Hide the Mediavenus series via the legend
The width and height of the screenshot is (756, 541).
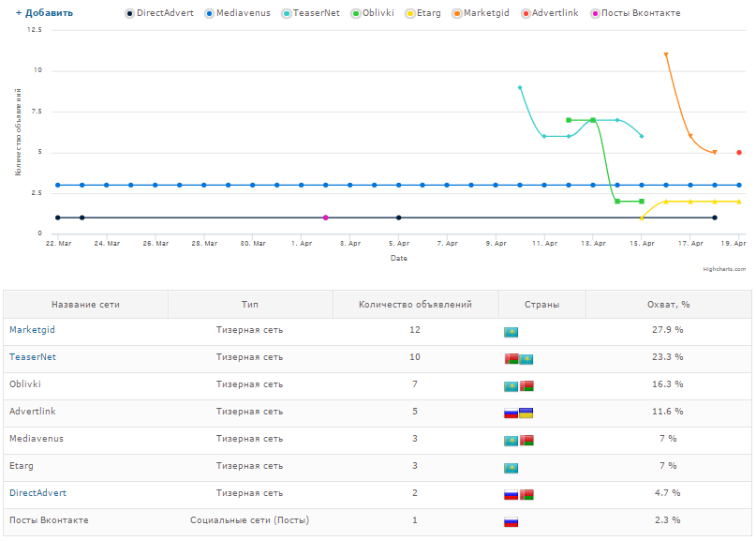tap(238, 13)
